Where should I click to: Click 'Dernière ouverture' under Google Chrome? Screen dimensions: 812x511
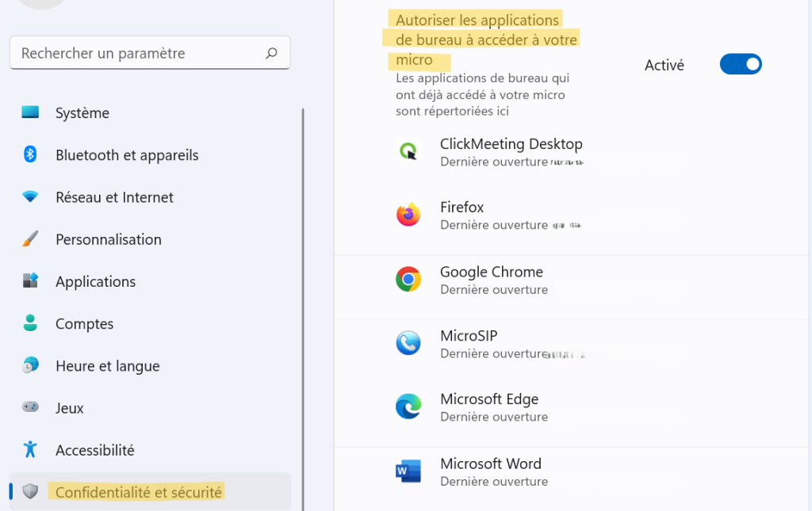pos(494,290)
